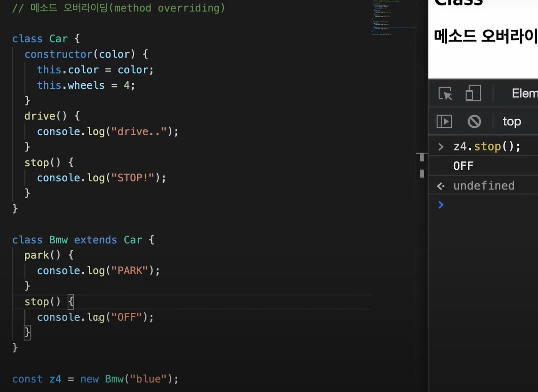Click the constructor(color) line
The width and height of the screenshot is (538, 392).
[86, 54]
